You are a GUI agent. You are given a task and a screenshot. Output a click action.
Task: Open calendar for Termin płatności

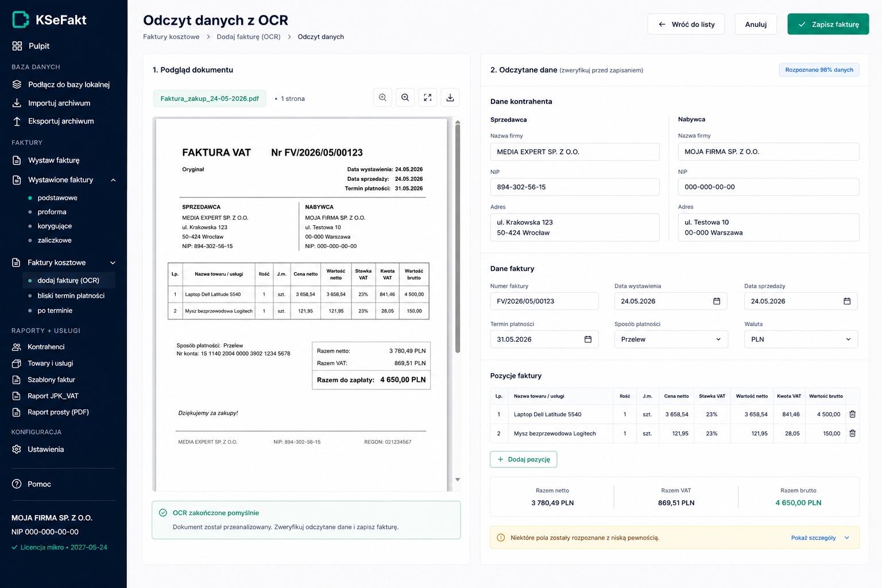coord(588,339)
